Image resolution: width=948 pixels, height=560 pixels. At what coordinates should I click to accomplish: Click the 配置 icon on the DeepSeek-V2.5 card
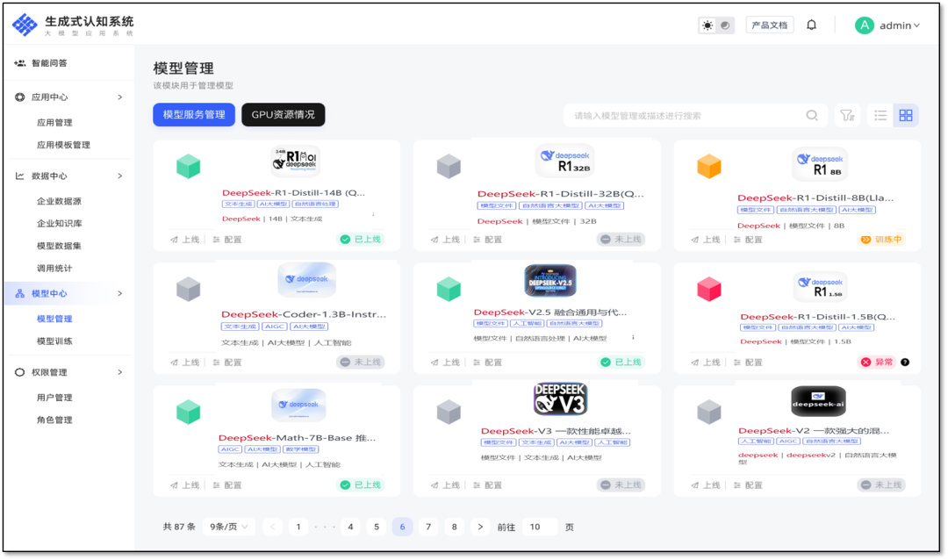(x=478, y=363)
